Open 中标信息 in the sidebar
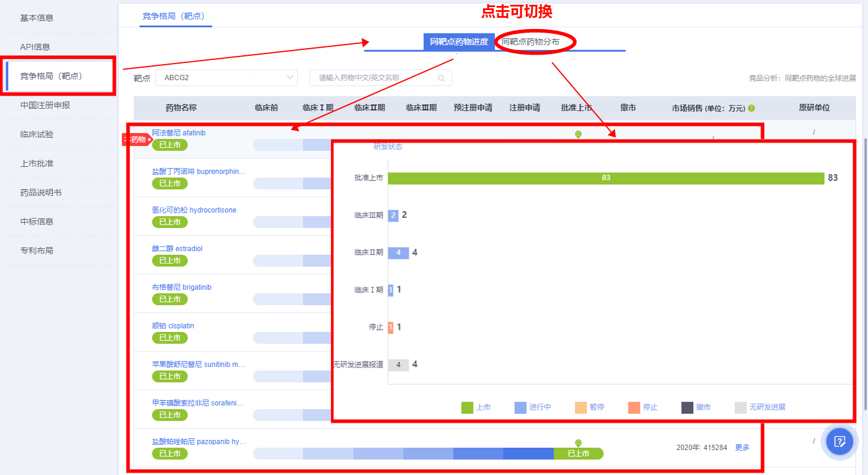 coord(37,221)
